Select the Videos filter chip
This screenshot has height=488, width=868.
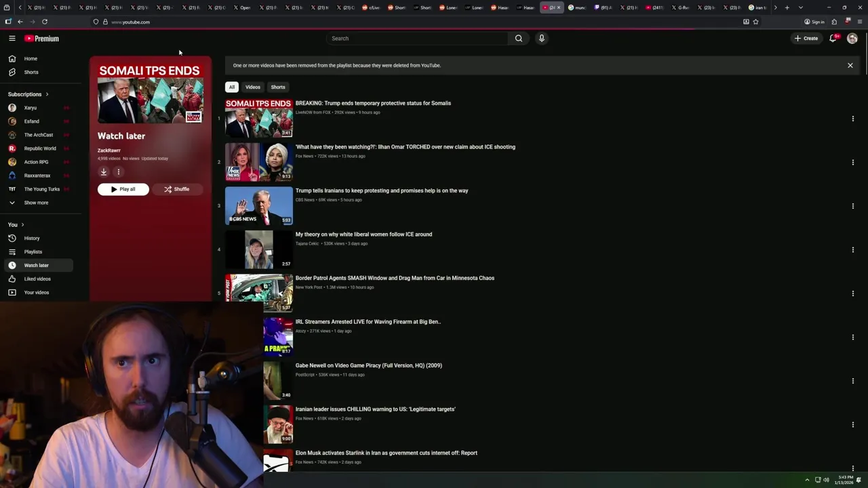coord(253,87)
